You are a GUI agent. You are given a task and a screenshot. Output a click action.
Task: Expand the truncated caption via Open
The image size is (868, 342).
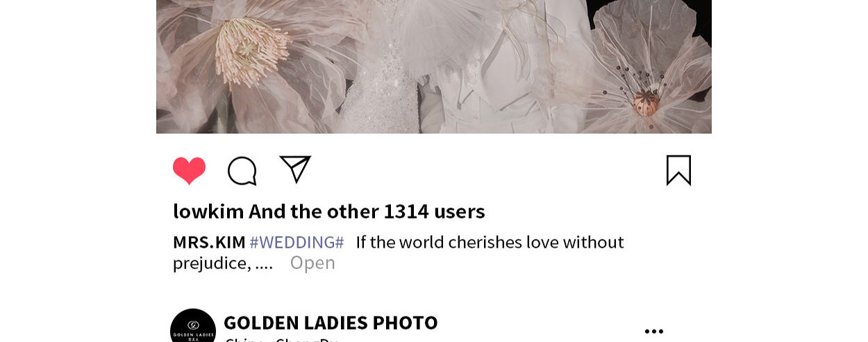coord(312,263)
